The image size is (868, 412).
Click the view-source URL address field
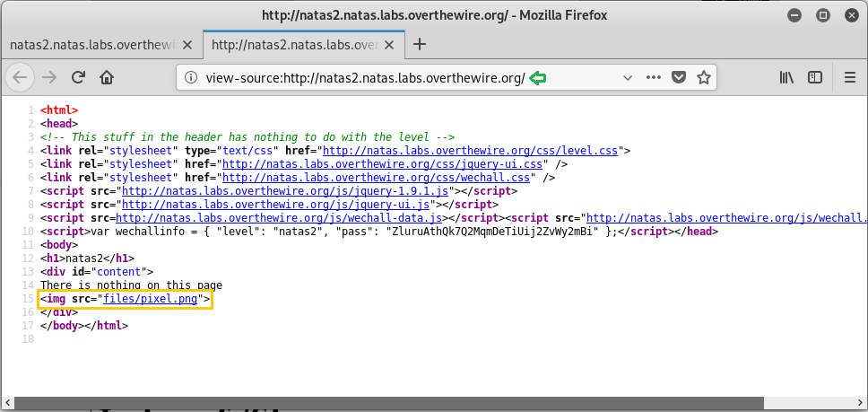click(365, 78)
